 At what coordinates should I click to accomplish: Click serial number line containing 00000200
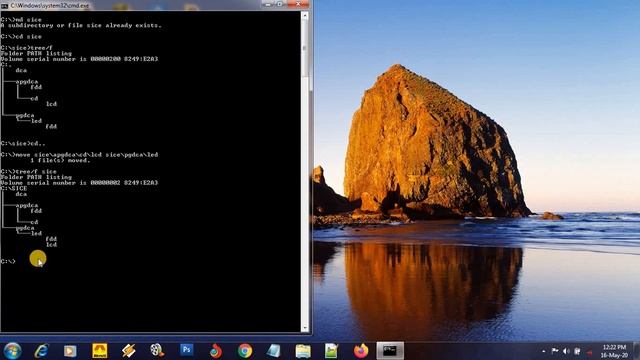(79, 59)
